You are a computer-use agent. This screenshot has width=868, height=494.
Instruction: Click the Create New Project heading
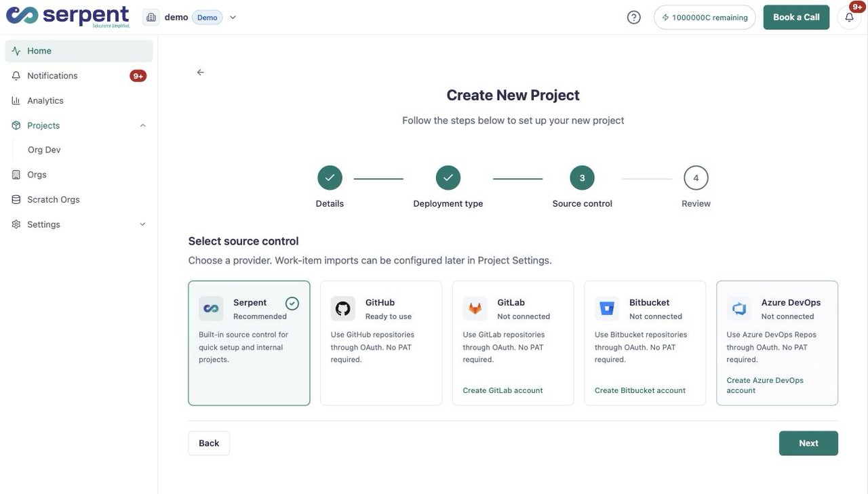(513, 95)
